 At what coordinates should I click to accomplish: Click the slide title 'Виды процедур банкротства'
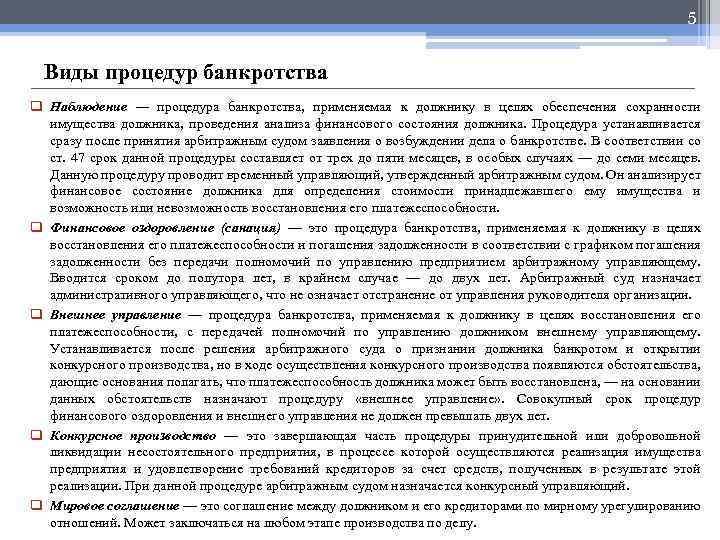point(185,72)
